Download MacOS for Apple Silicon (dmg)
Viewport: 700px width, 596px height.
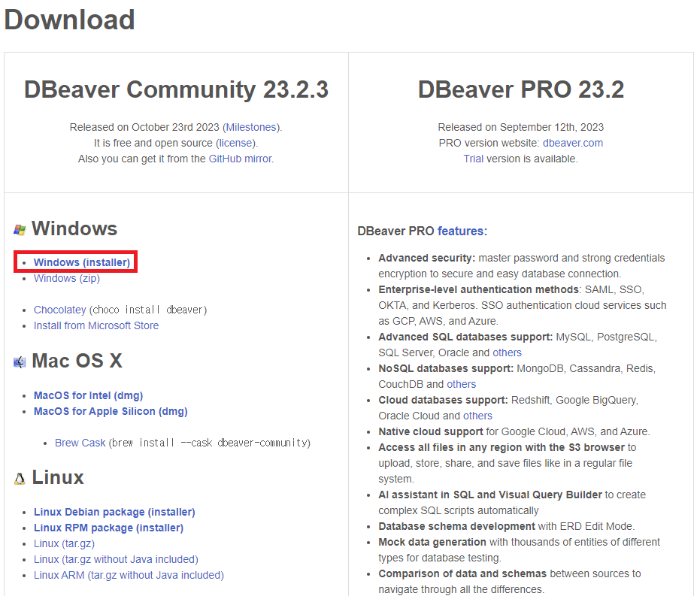(x=111, y=411)
